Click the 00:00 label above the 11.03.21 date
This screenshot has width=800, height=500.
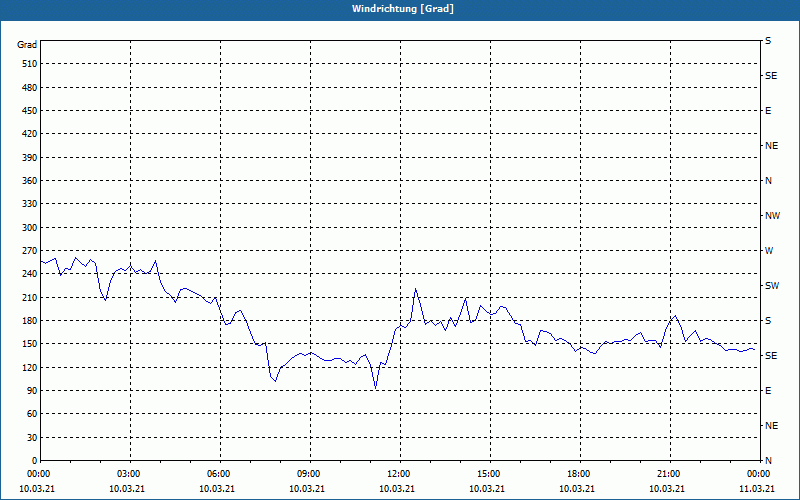click(x=757, y=474)
